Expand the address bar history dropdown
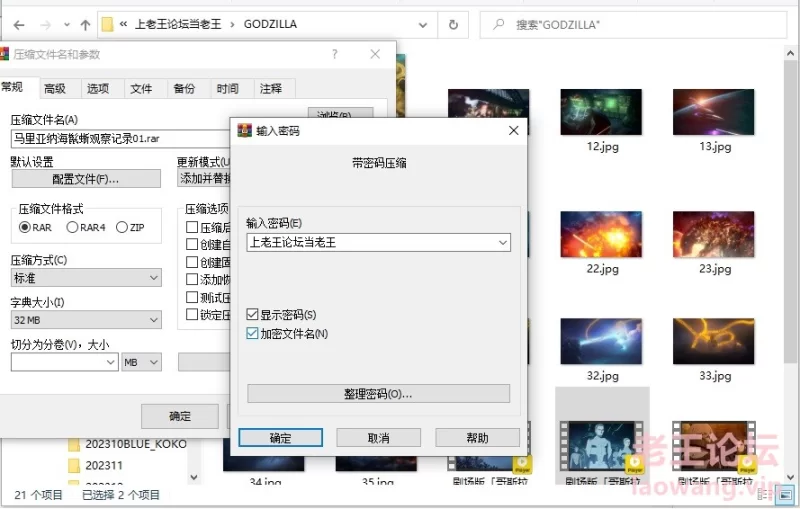The height and width of the screenshot is (509, 800). tap(422, 24)
